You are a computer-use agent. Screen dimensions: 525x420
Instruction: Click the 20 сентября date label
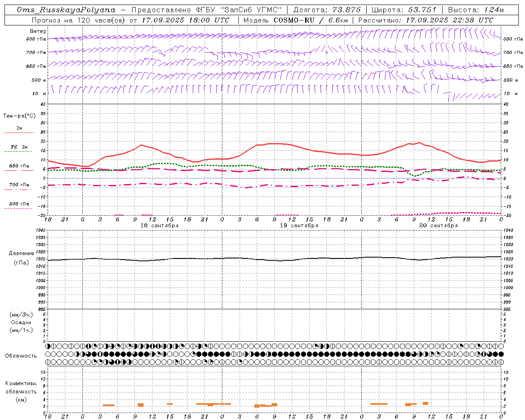click(x=438, y=226)
